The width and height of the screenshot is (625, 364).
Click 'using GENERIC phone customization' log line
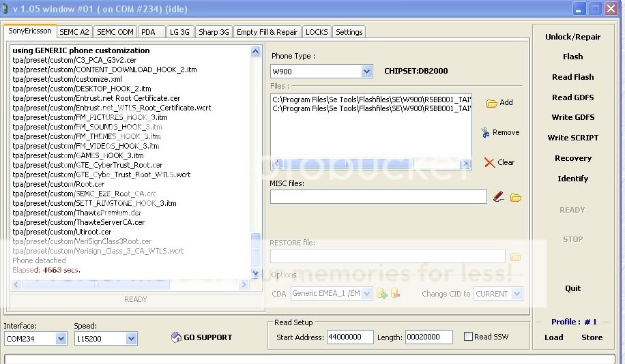pos(81,50)
